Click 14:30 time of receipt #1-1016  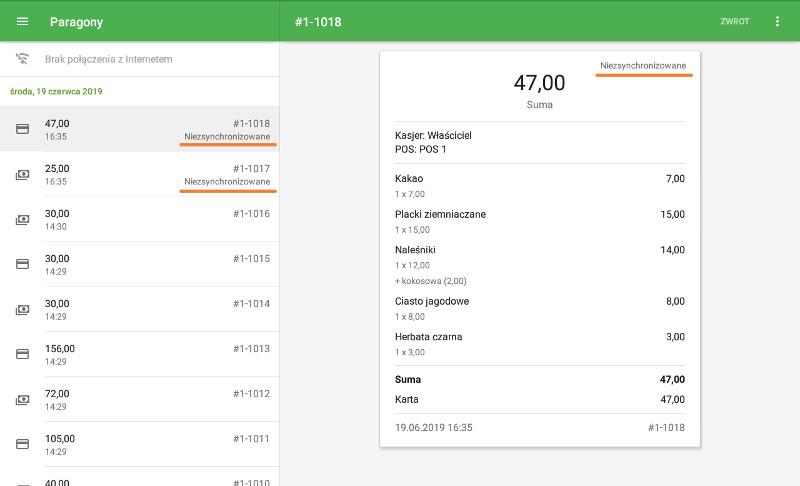point(56,226)
